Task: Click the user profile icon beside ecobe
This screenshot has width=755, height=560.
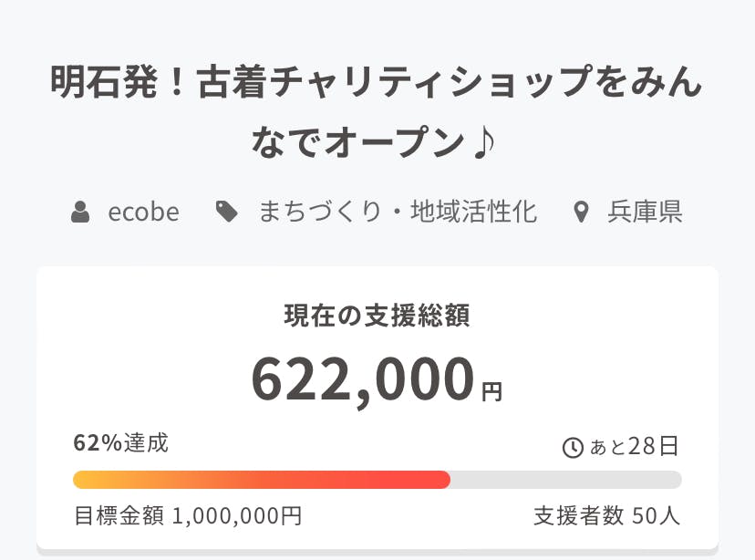Action: (81, 213)
